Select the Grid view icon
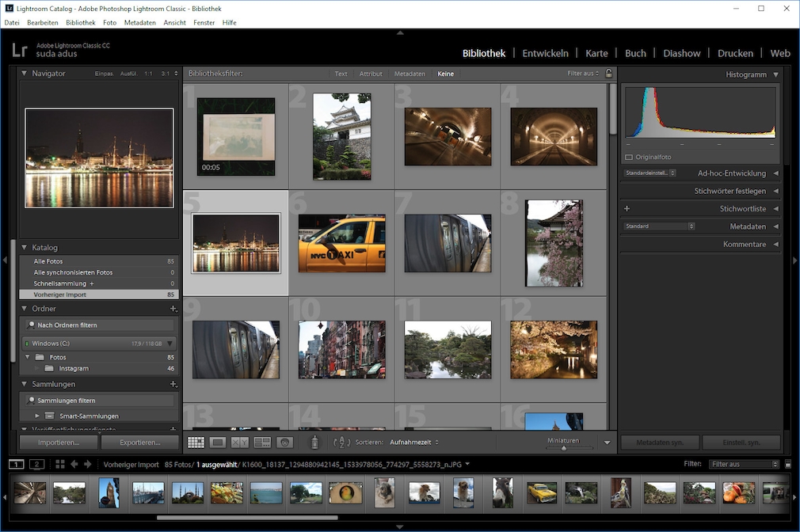Image resolution: width=800 pixels, height=532 pixels. point(196,443)
